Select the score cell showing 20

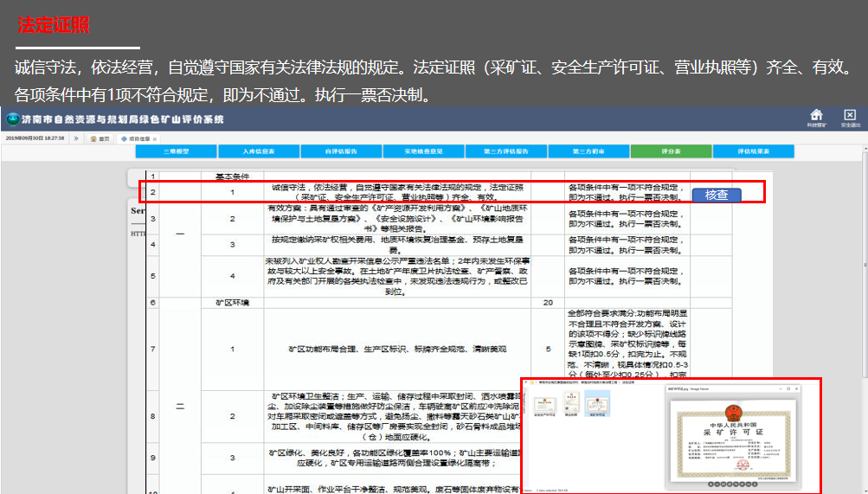[x=548, y=303]
